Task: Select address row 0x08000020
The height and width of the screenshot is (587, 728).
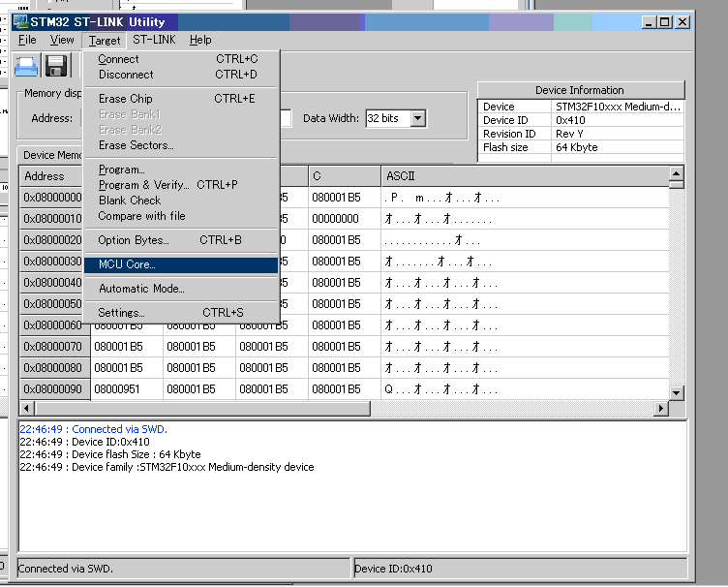Action: 52,240
